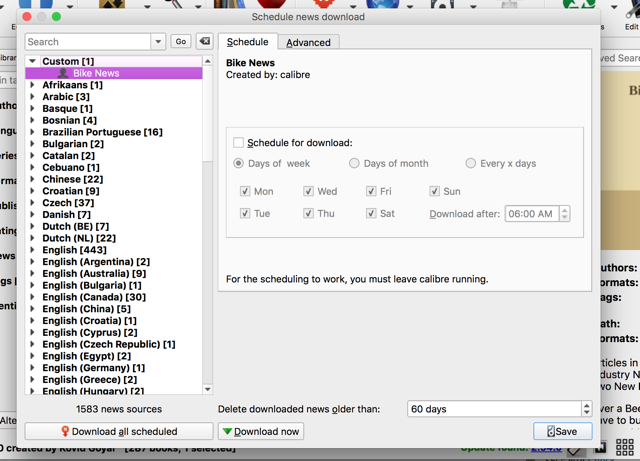Click the clear search backspace icon
Viewport: 640px width, 461px height.
pyautogui.click(x=204, y=41)
